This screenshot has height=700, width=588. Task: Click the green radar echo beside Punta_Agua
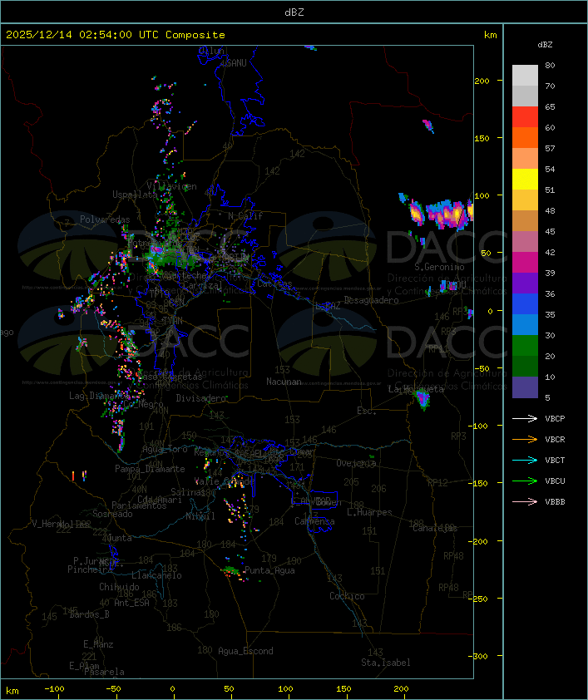(230, 570)
